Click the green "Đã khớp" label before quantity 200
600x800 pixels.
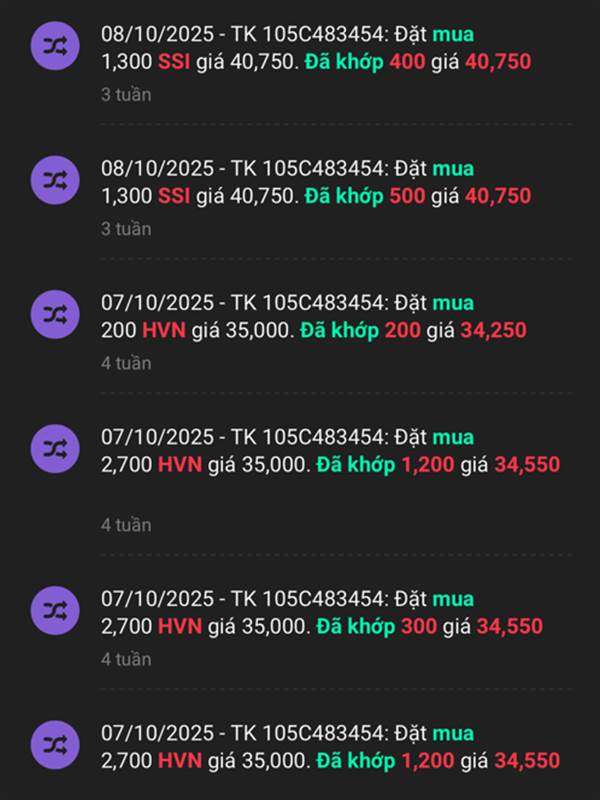[342, 330]
